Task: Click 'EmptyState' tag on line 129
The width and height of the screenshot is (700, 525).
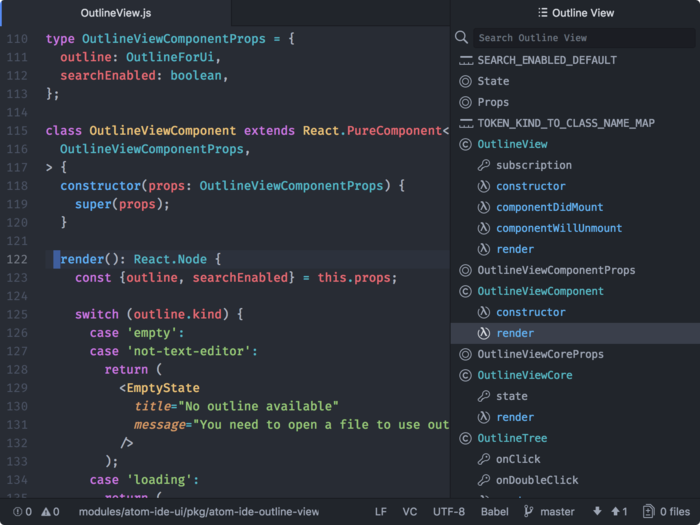Action: [163, 388]
